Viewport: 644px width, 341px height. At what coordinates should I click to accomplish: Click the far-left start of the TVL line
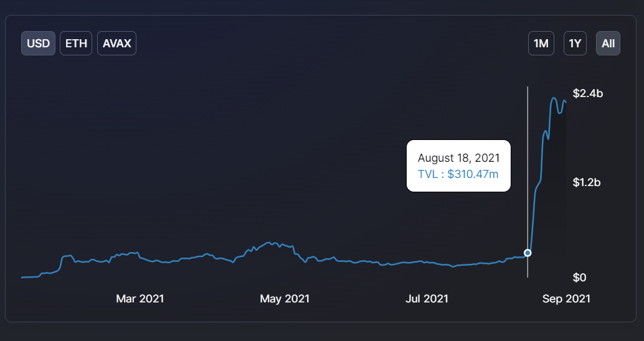pyautogui.click(x=22, y=277)
